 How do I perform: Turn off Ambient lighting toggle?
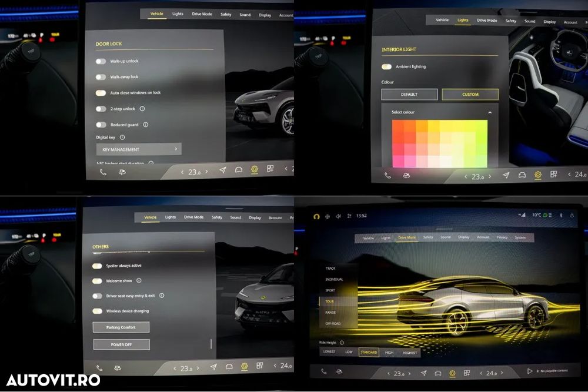[387, 66]
